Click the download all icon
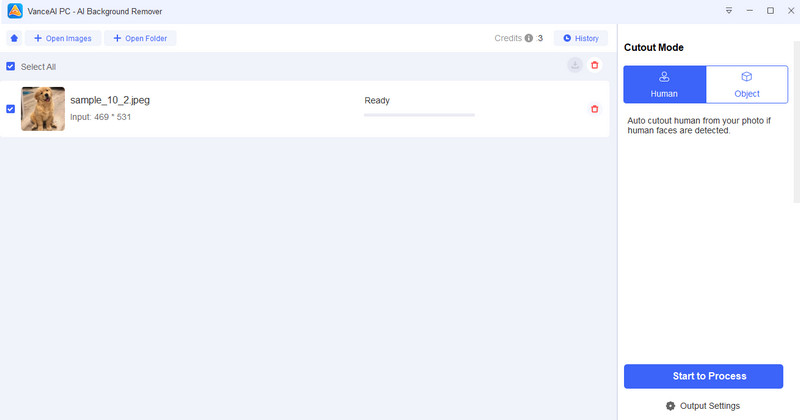Viewport: 800px width, 420px height. coord(575,65)
